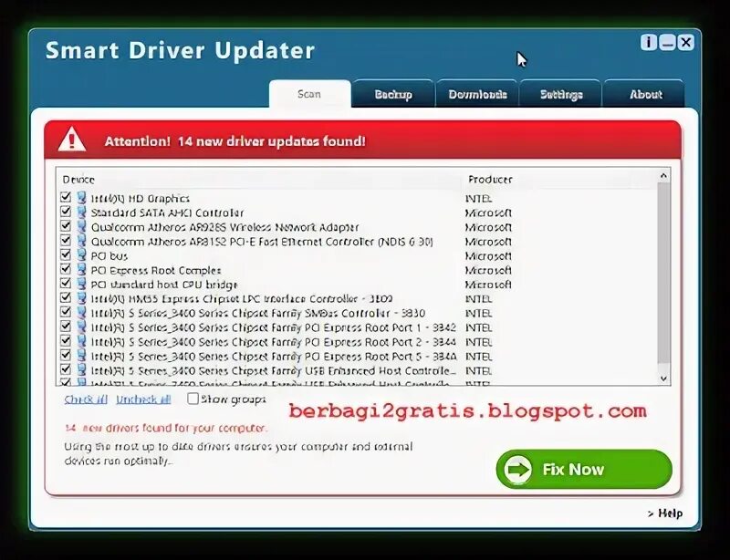This screenshot has width=730, height=560.
Task: Click the vertical scrollbar thumb in device list
Action: pos(663,274)
